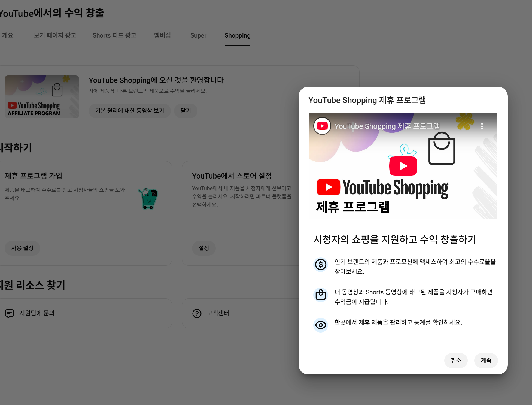Click the dollar sign commission icon
Viewport: 532px width, 405px height.
(x=321, y=264)
